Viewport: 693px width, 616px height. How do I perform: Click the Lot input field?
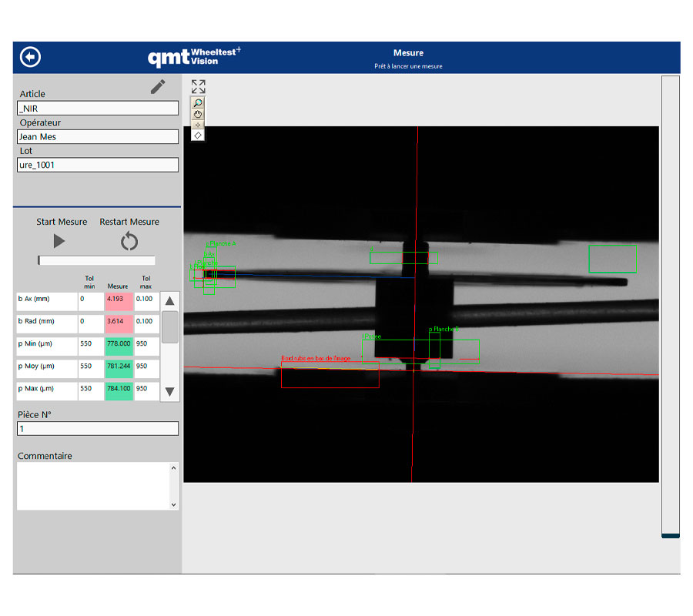coord(98,165)
